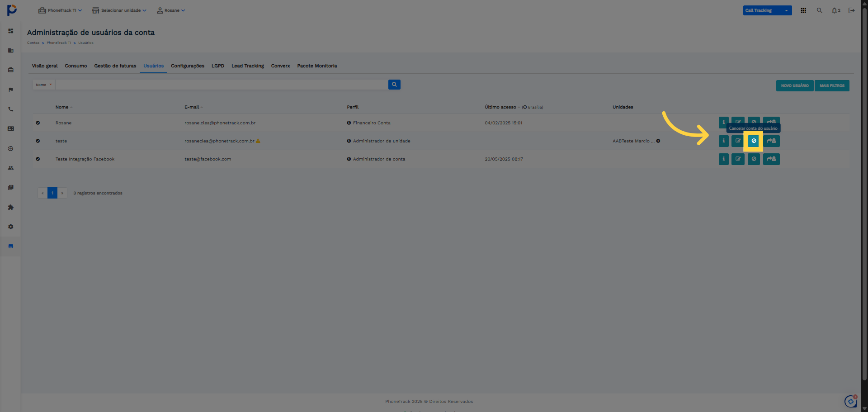Image resolution: width=868 pixels, height=412 pixels.
Task: Click the logout icon in top bar
Action: tap(851, 10)
